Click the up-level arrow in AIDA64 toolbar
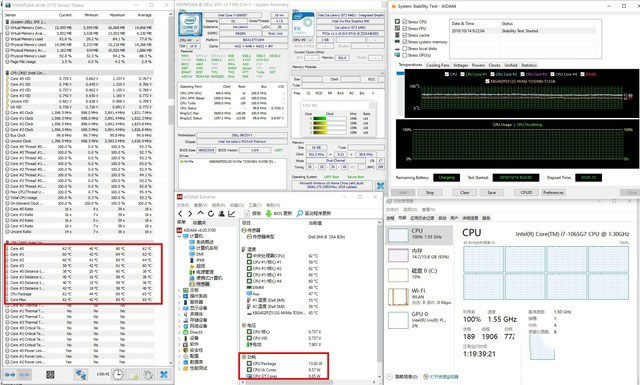 (x=200, y=214)
